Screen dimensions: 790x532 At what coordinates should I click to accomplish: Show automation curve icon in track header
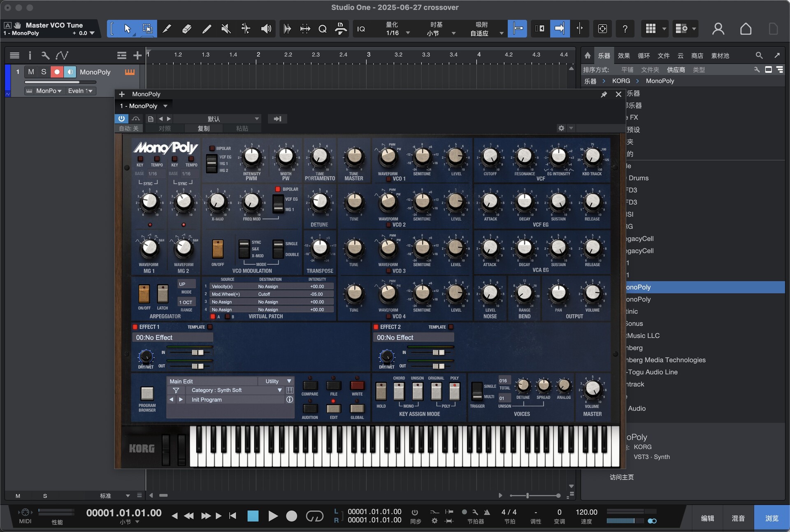(62, 55)
